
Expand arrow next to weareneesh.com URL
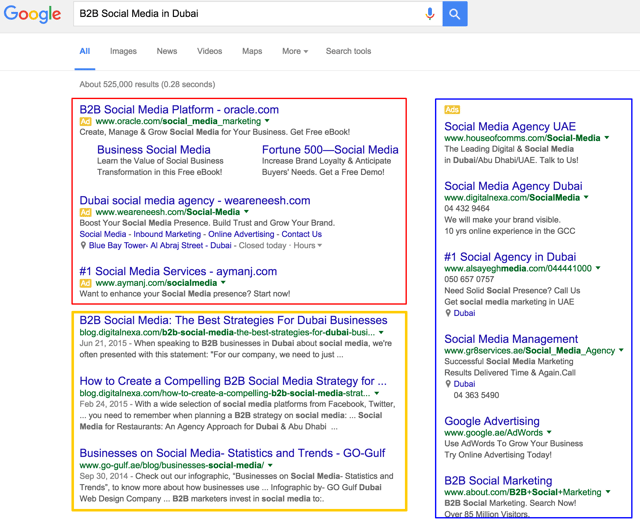[247, 212]
